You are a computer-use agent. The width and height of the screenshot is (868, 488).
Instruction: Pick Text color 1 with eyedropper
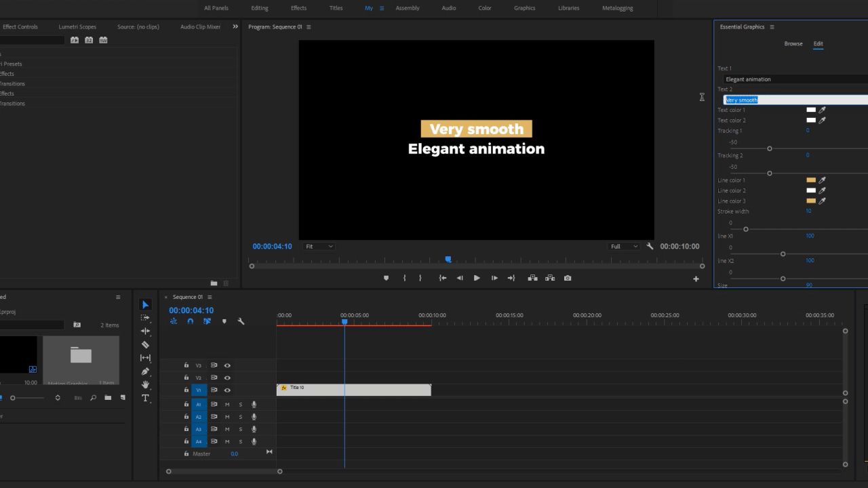823,110
